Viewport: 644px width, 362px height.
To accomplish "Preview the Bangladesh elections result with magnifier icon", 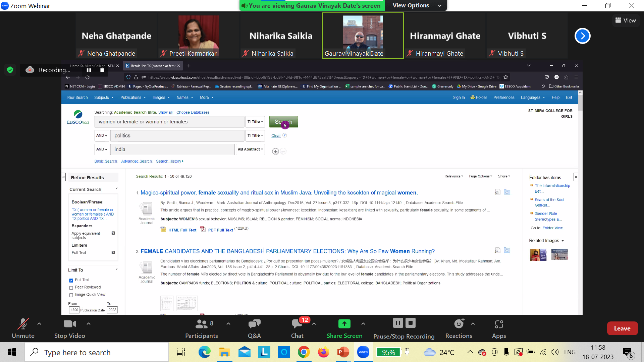I will coord(497,250).
